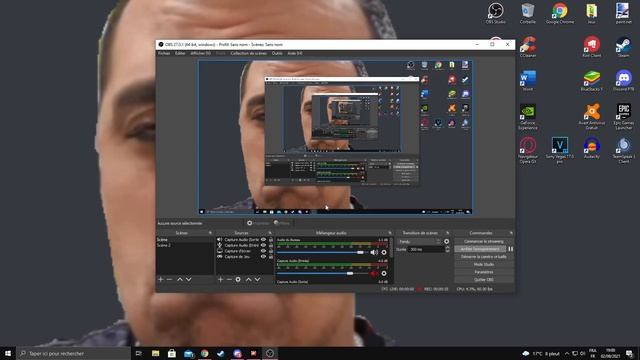Screen dimensions: 640x360
Task: Toggle lock for Capture Audio Sortie source
Action: pyautogui.click(x=271, y=240)
